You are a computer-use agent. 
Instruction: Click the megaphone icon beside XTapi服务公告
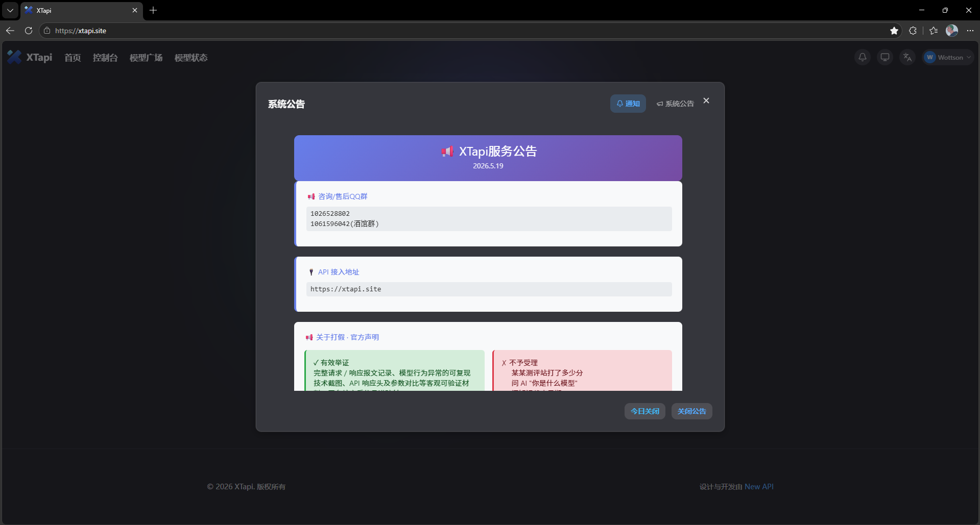click(x=447, y=152)
